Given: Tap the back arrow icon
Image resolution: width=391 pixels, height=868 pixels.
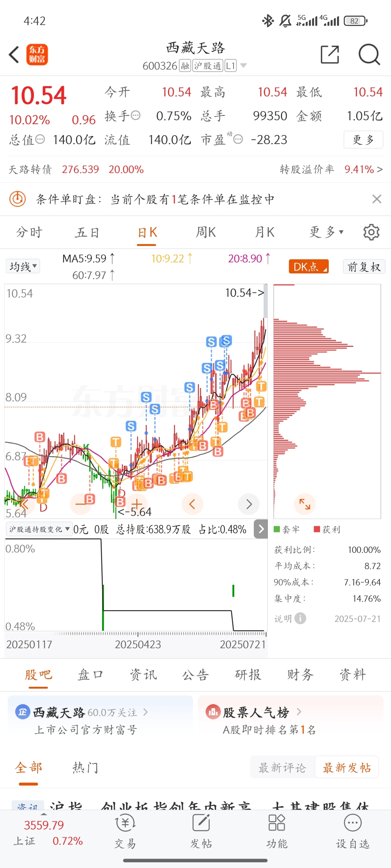Looking at the screenshot, I should (14, 55).
